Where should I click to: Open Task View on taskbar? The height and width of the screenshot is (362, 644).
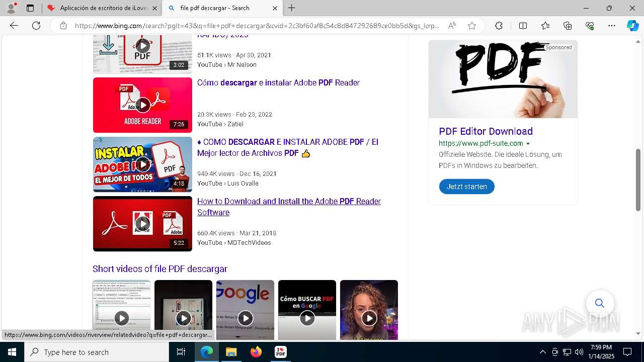tap(181, 352)
